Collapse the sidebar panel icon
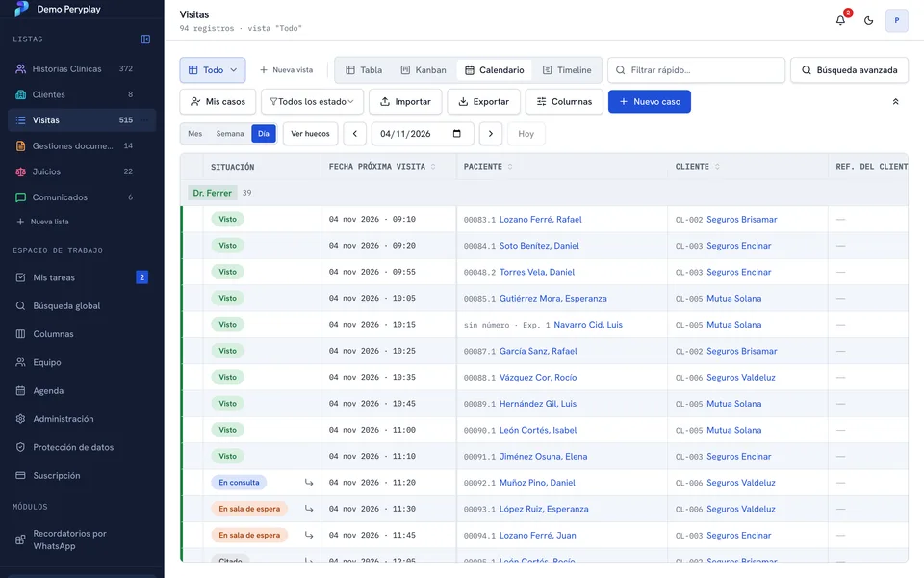The image size is (924, 578). [145, 39]
